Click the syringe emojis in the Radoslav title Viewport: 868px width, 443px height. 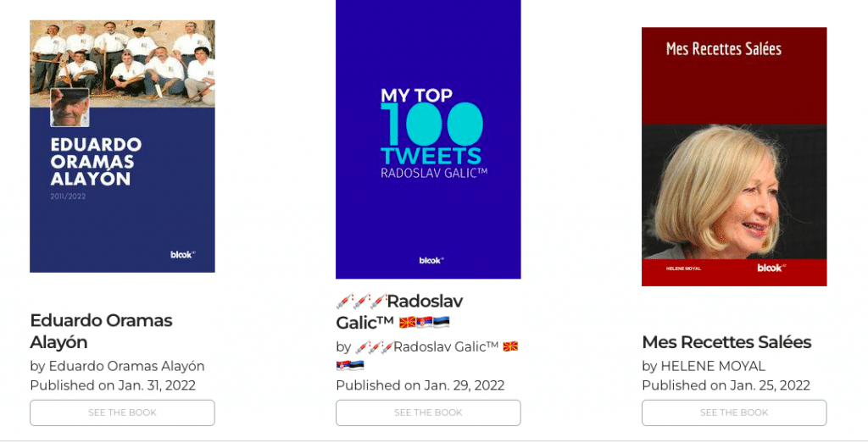(x=360, y=302)
